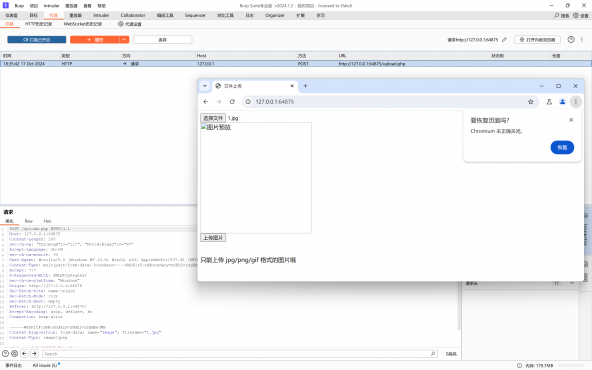
Task: Switch request view to Hex tab
Action: coord(47,221)
